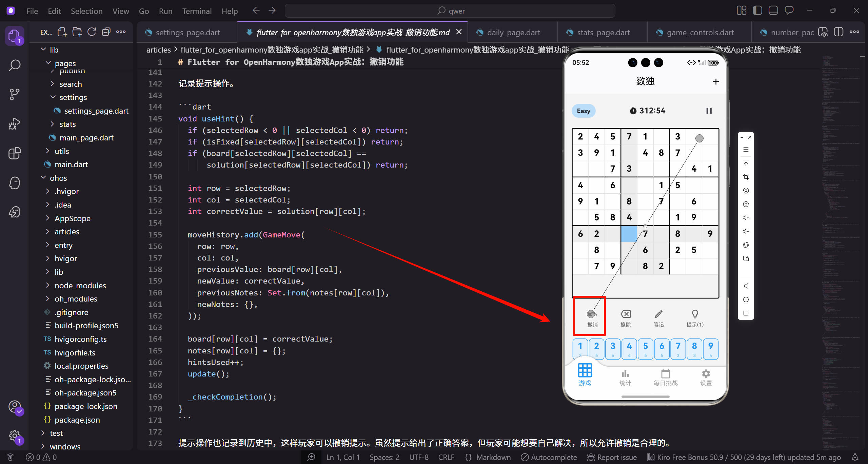The image size is (868, 464).
Task: Toggle Autocomplete in the status bar
Action: (549, 457)
